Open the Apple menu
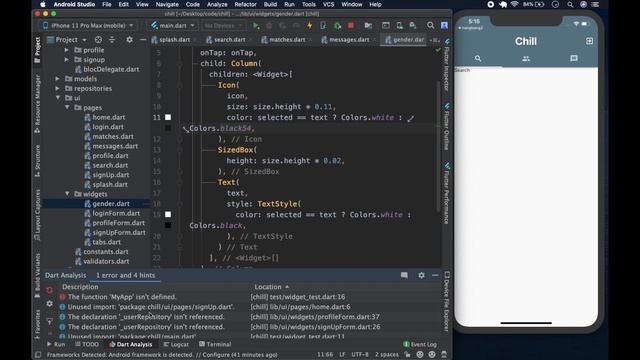This screenshot has width=640, height=360. (43, 4)
